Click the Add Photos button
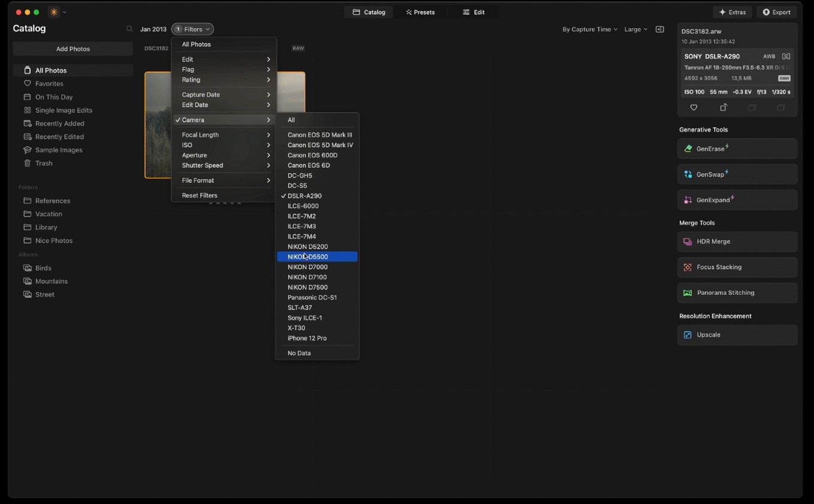The height and width of the screenshot is (504, 814). pyautogui.click(x=73, y=49)
